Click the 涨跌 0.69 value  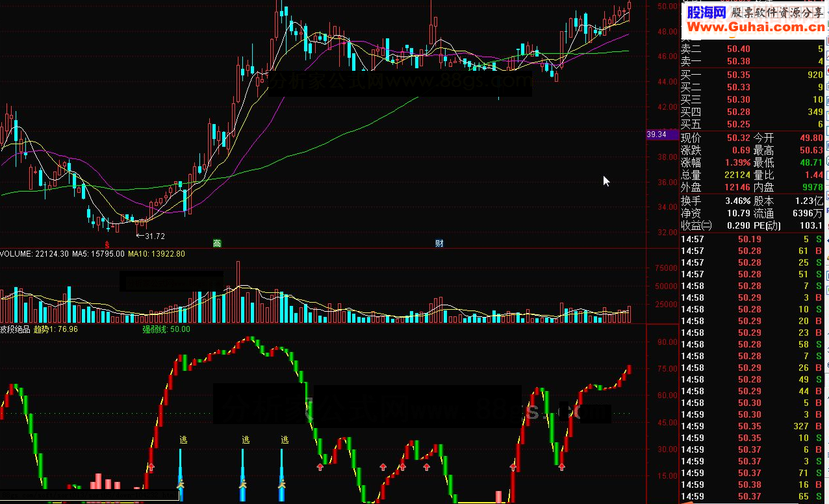point(741,150)
